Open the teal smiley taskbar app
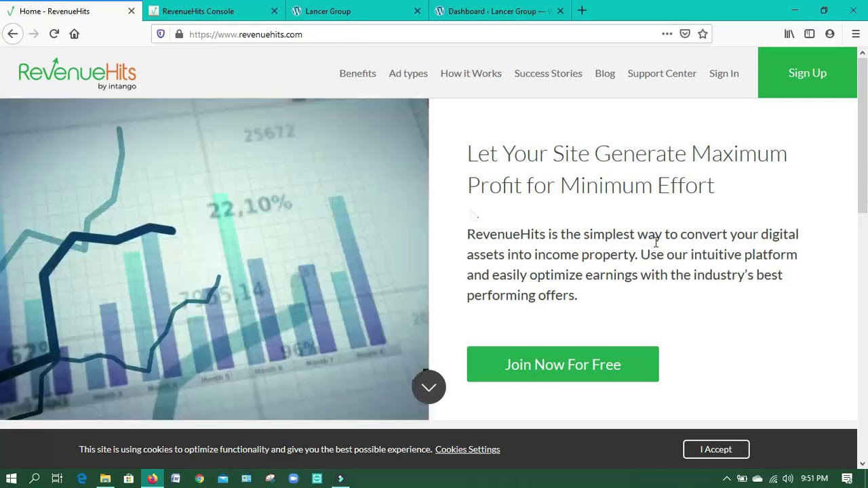Viewport: 868px width, 488px height. point(317,479)
